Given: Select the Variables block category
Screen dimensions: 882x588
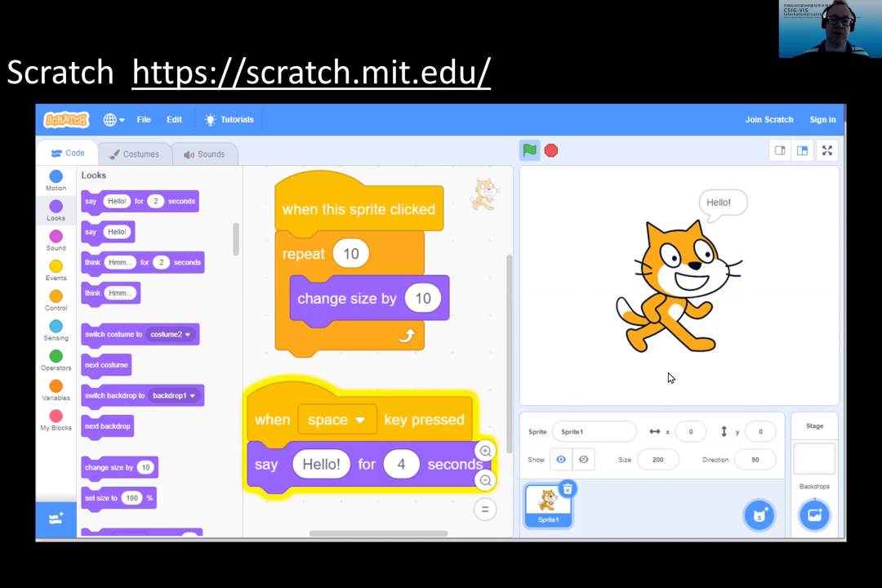Looking at the screenshot, I should point(56,390).
